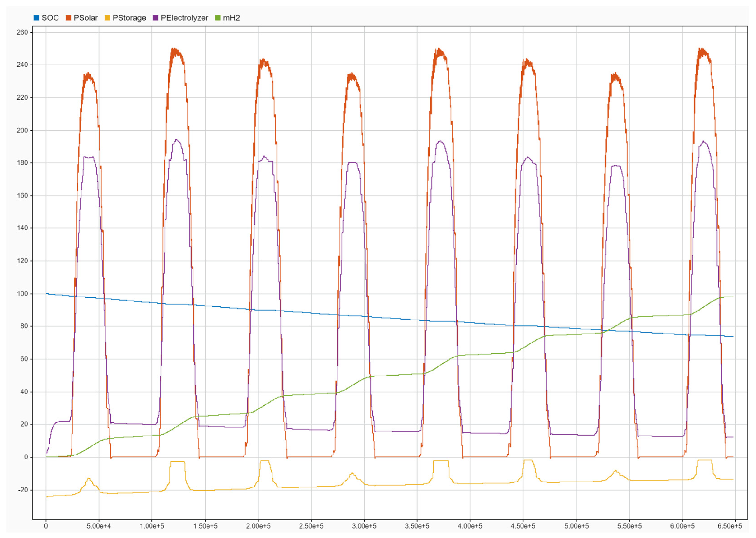Click the orange PSolar legend swatch

coord(69,18)
